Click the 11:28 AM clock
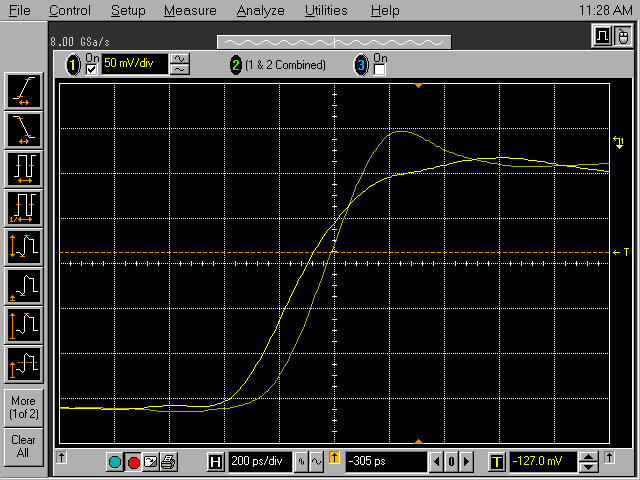 606,10
